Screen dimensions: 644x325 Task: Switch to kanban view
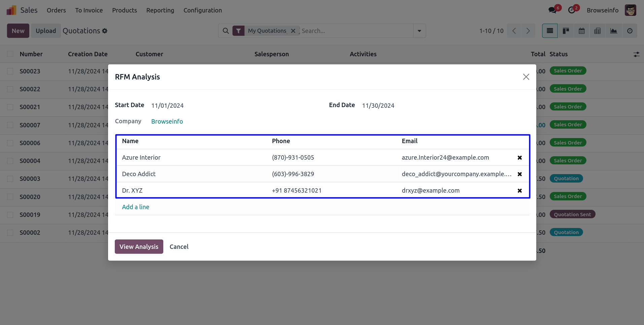[566, 31]
